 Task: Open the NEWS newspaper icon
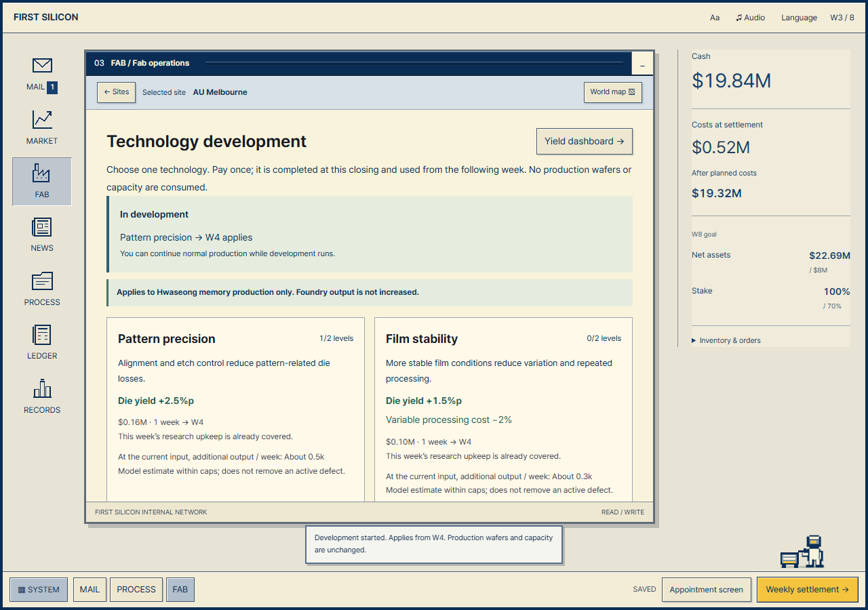tap(42, 227)
